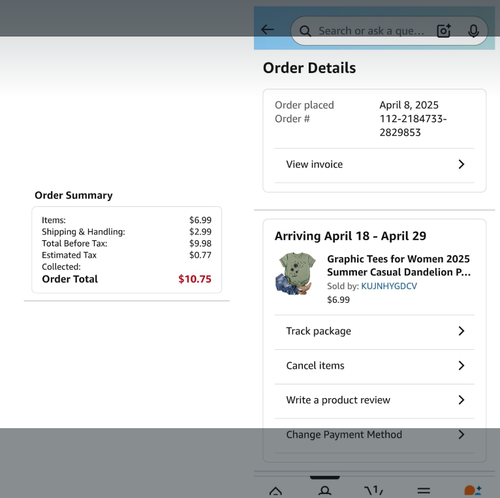Open the Track package option
Viewport: 500px width, 498px height.
point(374,331)
